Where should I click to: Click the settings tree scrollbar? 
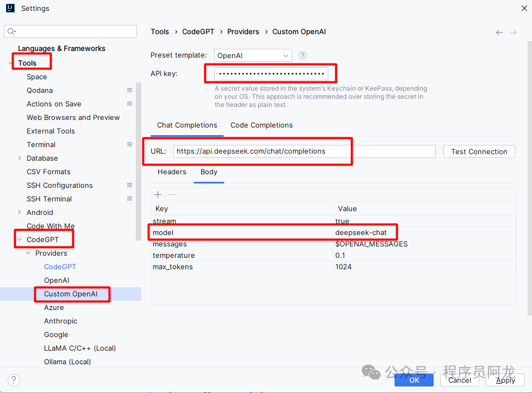coord(139,162)
